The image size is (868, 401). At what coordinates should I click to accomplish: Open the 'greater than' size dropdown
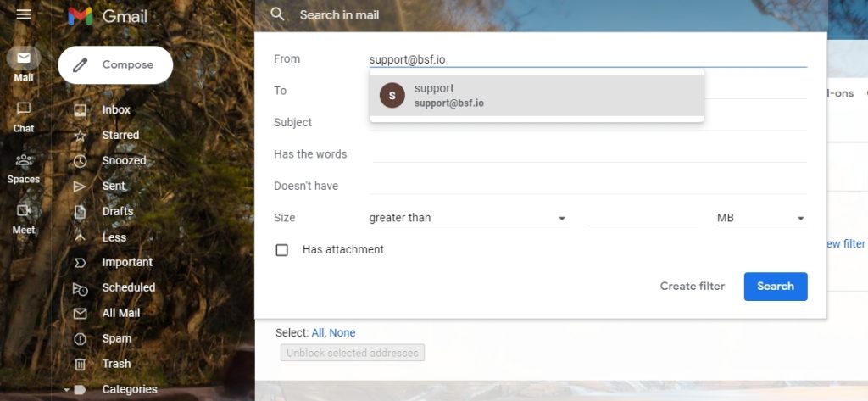tap(467, 218)
